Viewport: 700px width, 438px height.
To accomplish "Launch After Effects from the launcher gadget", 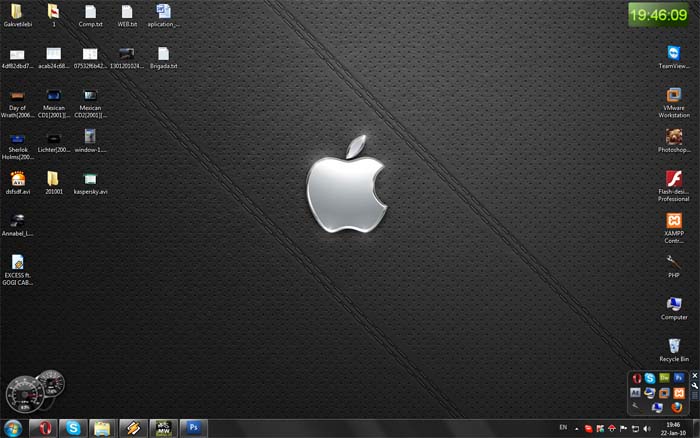I will pyautogui.click(x=635, y=393).
